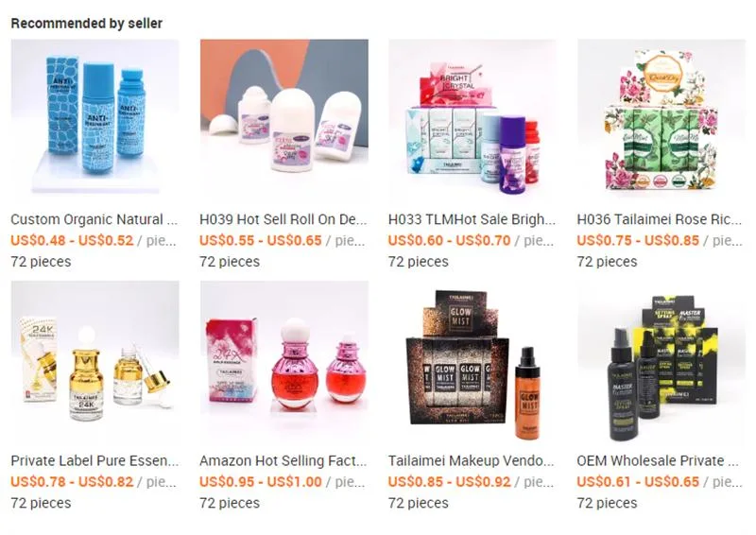Click the US$0.95 - US$1.00 price

coord(261,481)
